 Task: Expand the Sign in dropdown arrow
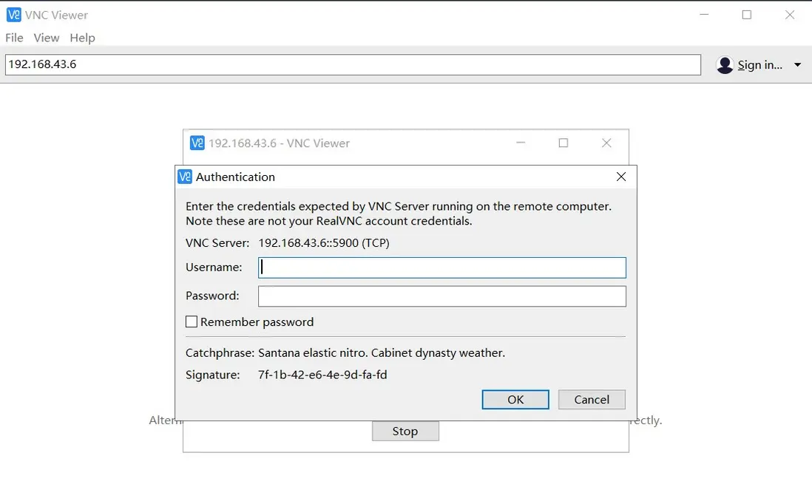797,64
